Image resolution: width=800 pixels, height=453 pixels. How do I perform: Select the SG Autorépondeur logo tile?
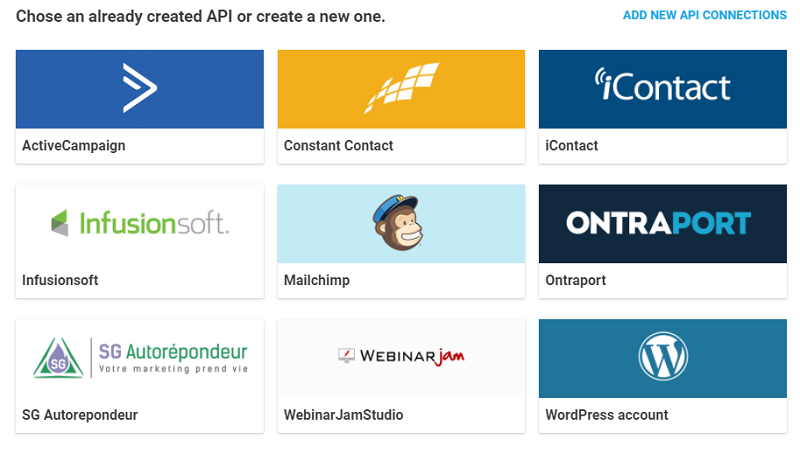[x=140, y=359]
